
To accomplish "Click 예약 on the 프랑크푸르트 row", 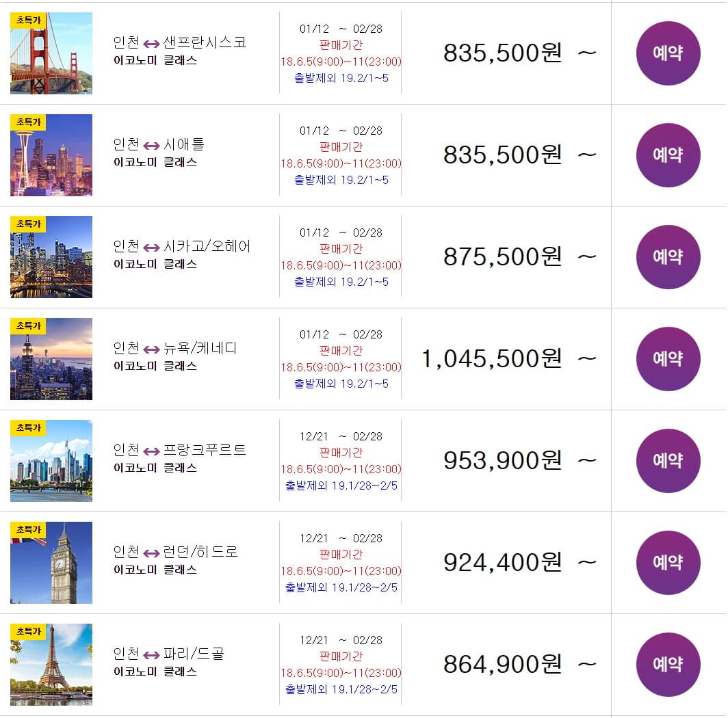I will point(668,461).
